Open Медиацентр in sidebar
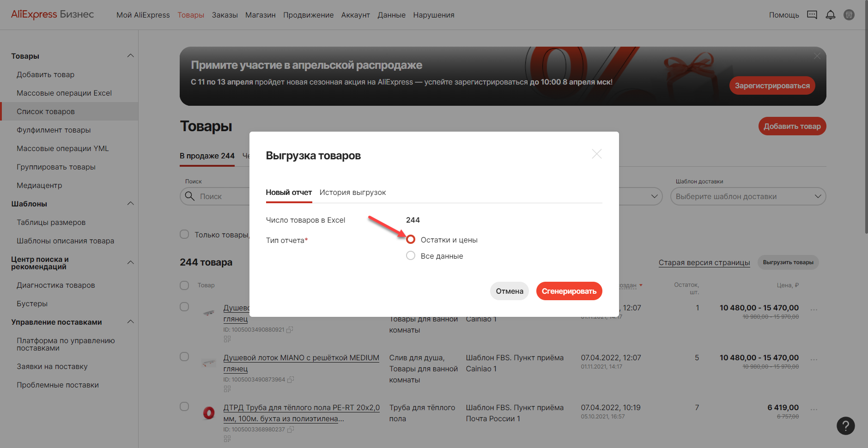Image resolution: width=868 pixels, height=448 pixels. [x=39, y=185]
